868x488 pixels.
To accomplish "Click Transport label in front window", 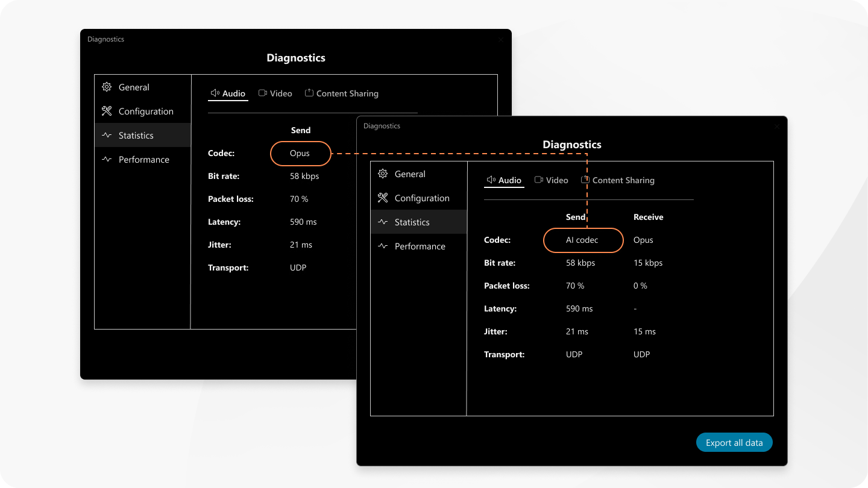I will click(x=505, y=354).
